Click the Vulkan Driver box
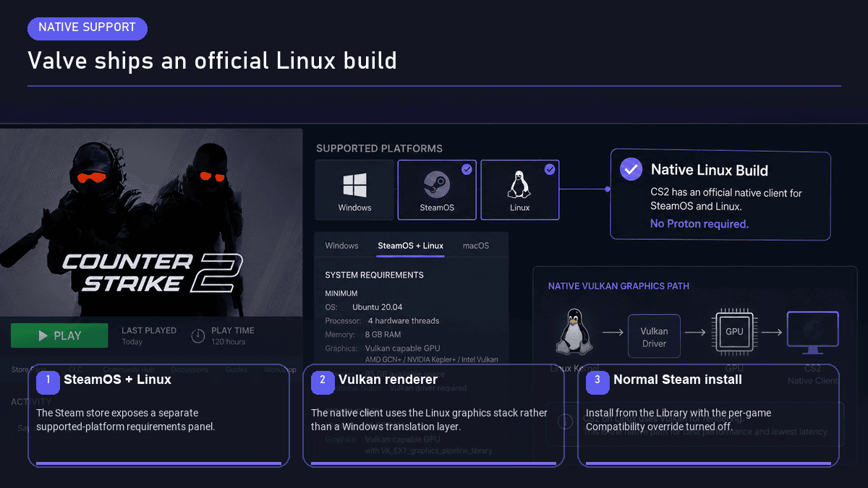 [x=654, y=336]
